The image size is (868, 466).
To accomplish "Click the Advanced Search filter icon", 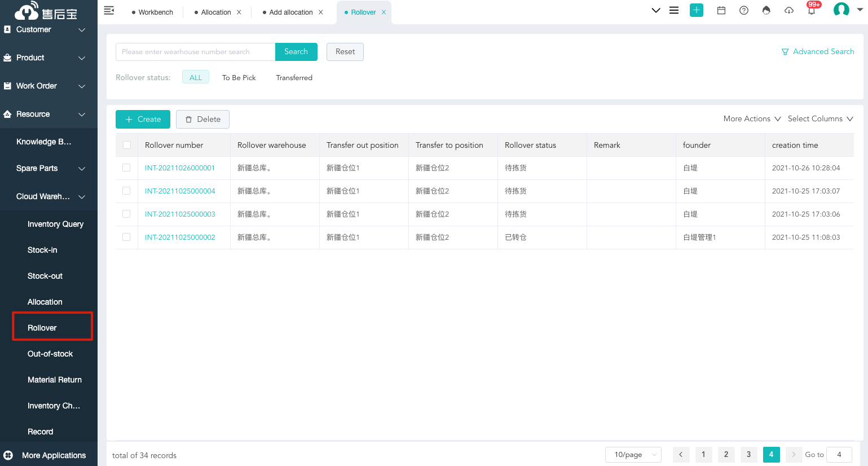I will pos(785,52).
